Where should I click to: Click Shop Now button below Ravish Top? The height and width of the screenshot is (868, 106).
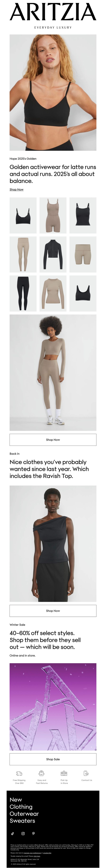tap(53, 611)
